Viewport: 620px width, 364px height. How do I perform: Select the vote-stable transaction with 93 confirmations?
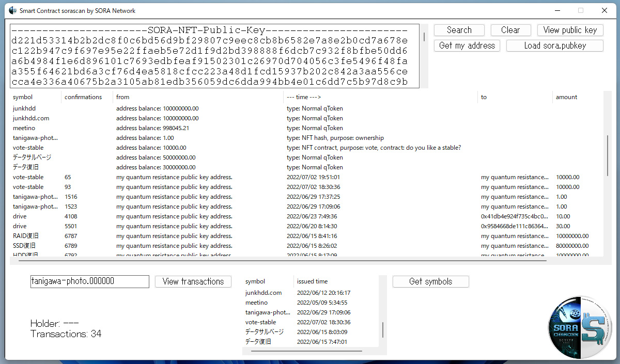coord(307,187)
